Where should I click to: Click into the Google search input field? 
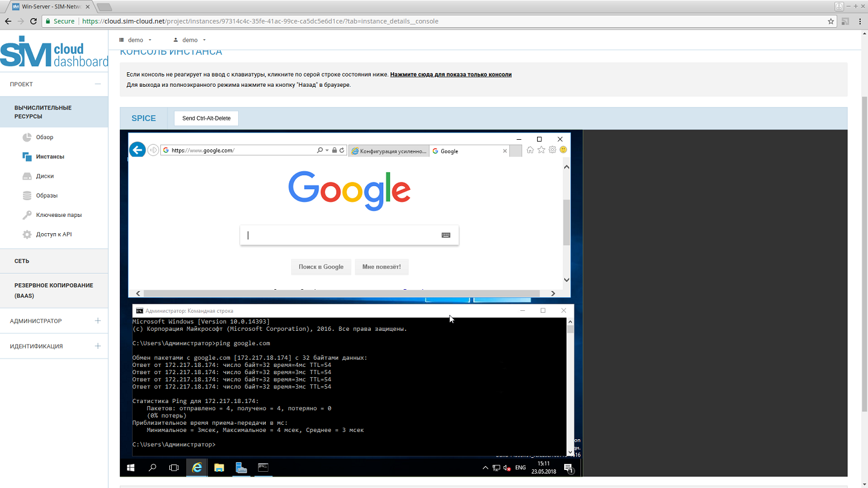[341, 236]
